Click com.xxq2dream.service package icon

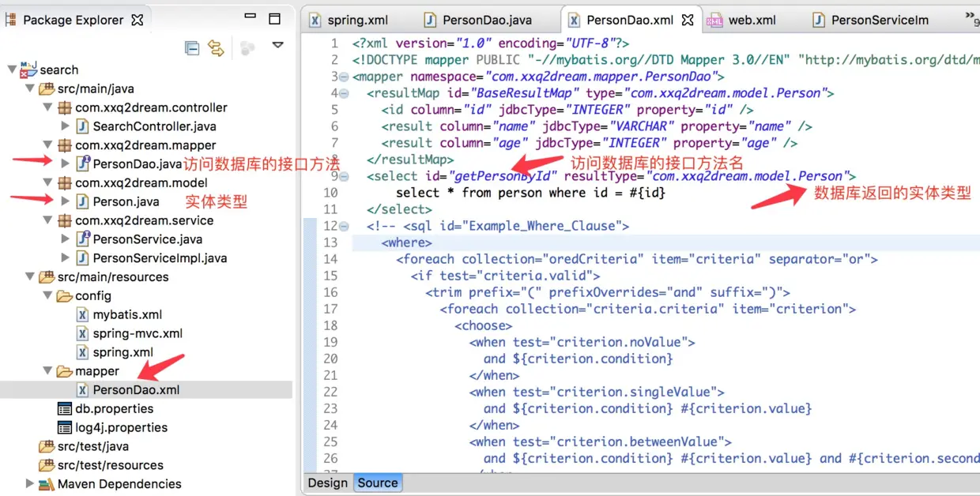click(x=65, y=220)
